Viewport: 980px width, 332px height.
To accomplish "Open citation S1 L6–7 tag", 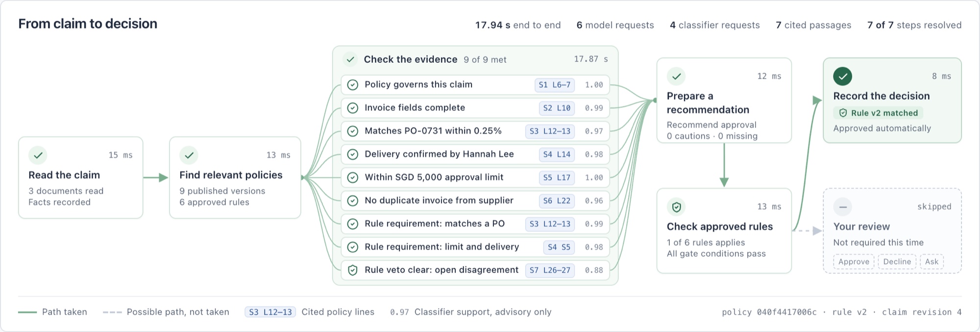I will 555,85.
